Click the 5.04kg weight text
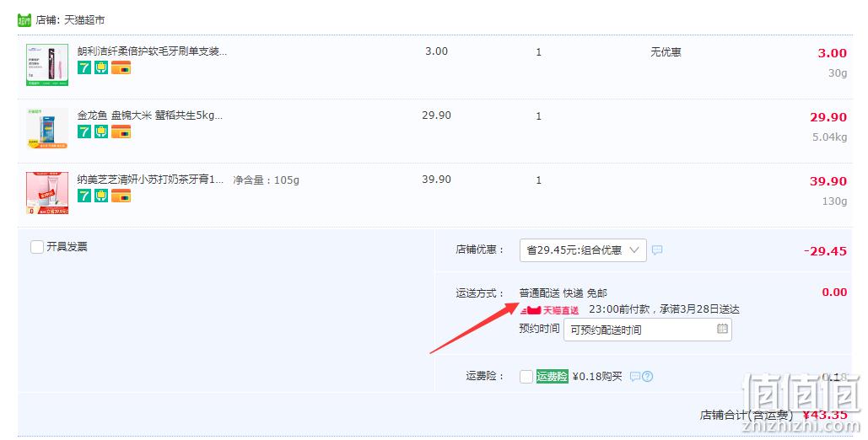The height and width of the screenshot is (440, 868). [x=829, y=137]
